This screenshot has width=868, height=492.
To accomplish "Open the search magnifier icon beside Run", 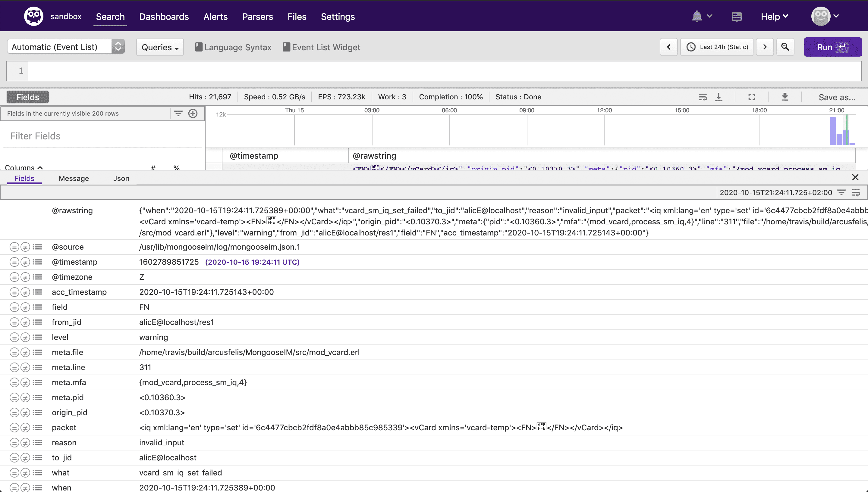I will [x=785, y=47].
